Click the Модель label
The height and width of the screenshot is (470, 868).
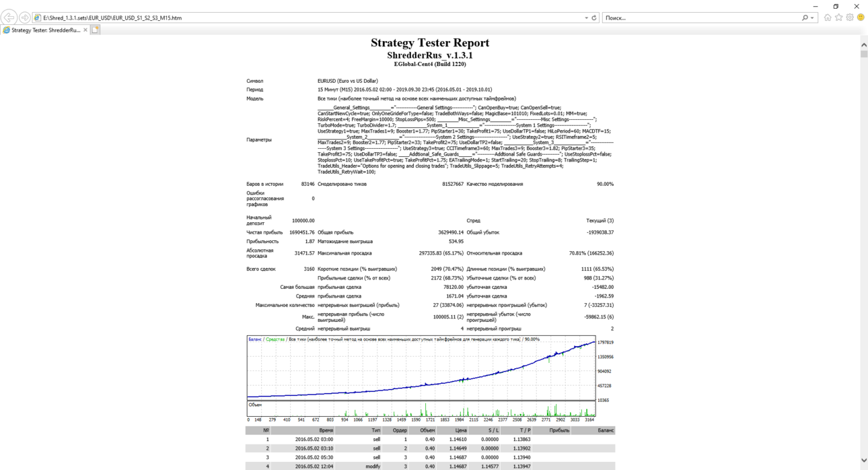point(255,98)
